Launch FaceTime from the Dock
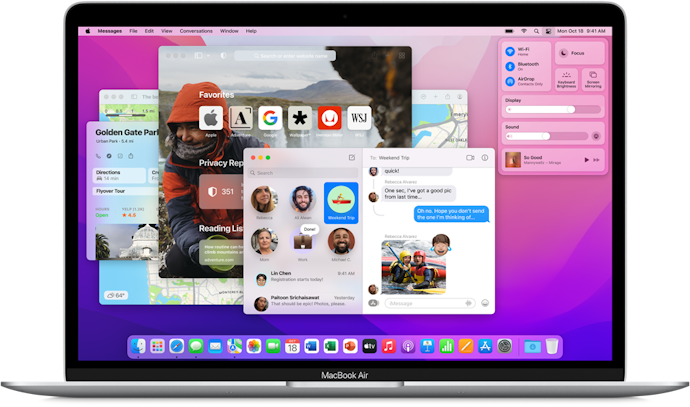690x407 pixels. (x=273, y=346)
